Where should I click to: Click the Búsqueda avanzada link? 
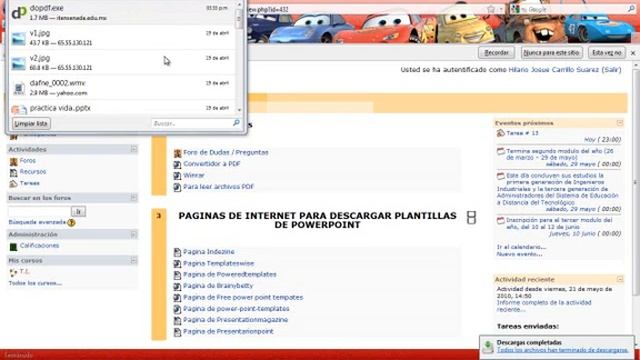tap(37, 222)
